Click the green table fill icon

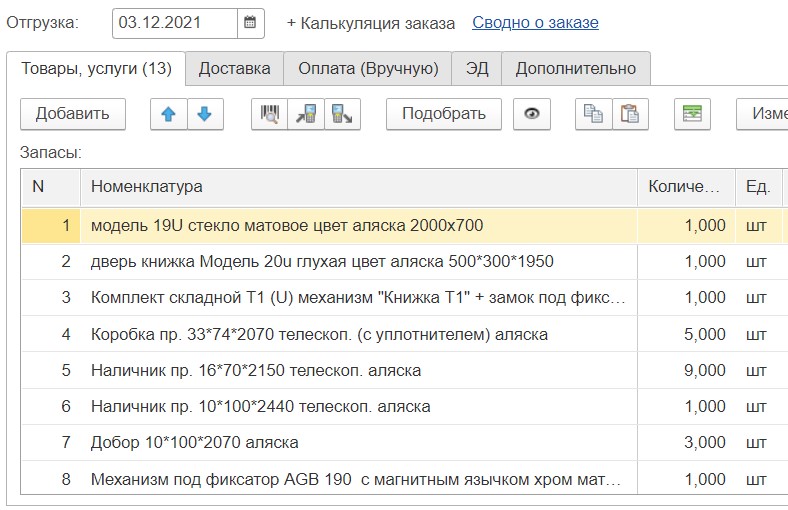click(x=691, y=114)
